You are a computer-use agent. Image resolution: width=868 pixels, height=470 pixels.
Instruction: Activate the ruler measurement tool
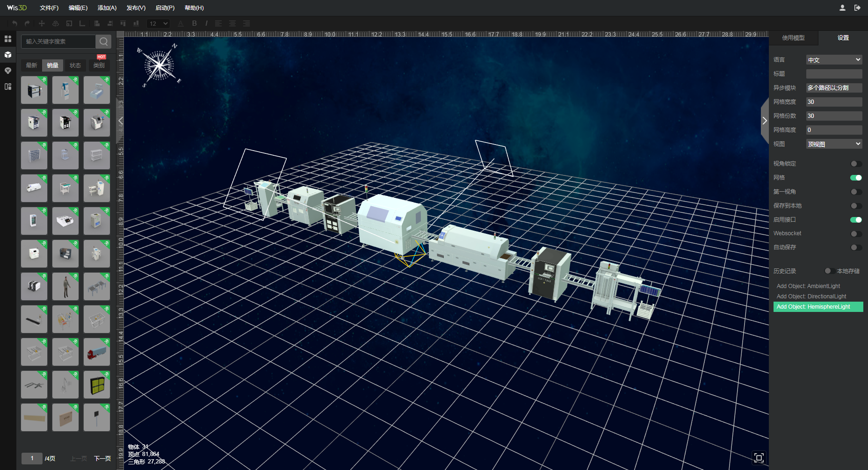pyautogui.click(x=82, y=23)
